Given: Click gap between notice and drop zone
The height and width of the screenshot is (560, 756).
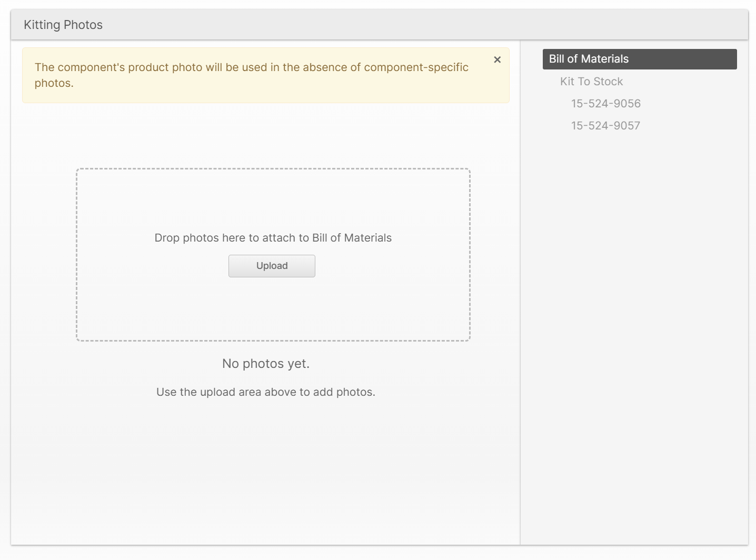Looking at the screenshot, I should (x=265, y=135).
